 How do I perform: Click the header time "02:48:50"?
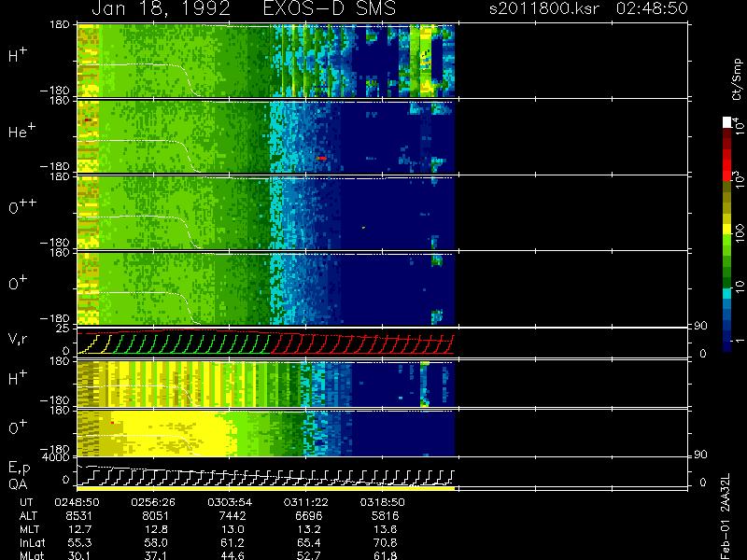tap(652, 8)
